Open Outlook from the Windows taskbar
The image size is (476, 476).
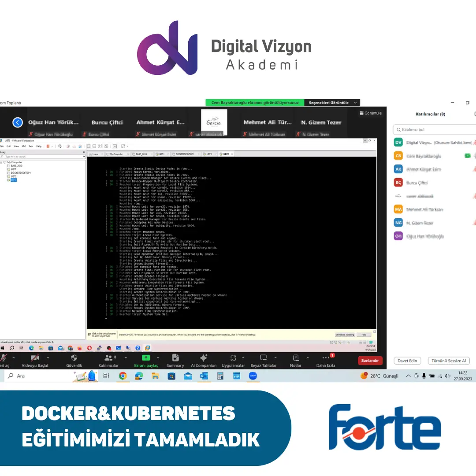(204, 376)
